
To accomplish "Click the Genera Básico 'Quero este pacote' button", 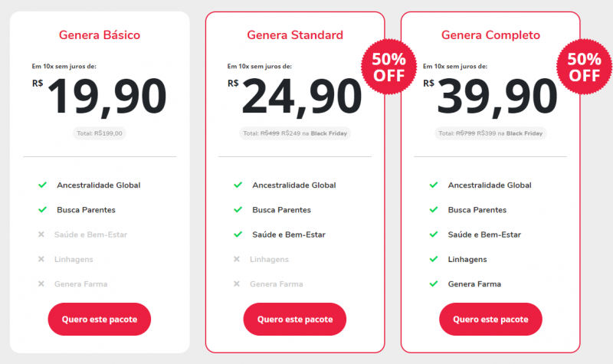I will pos(100,320).
